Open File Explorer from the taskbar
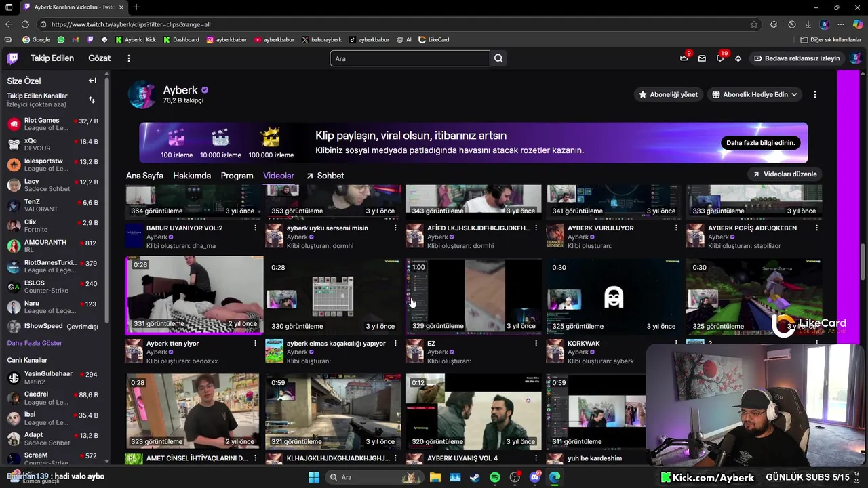868x488 pixels. (x=435, y=477)
